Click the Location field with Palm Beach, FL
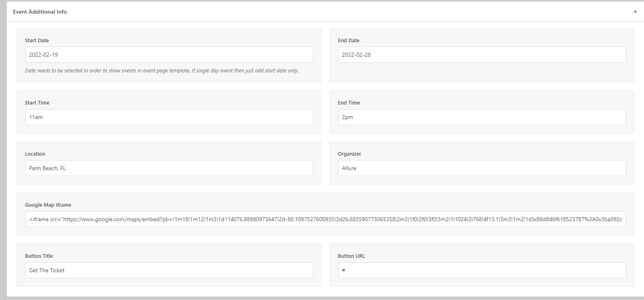This screenshot has width=644, height=300. [x=169, y=168]
